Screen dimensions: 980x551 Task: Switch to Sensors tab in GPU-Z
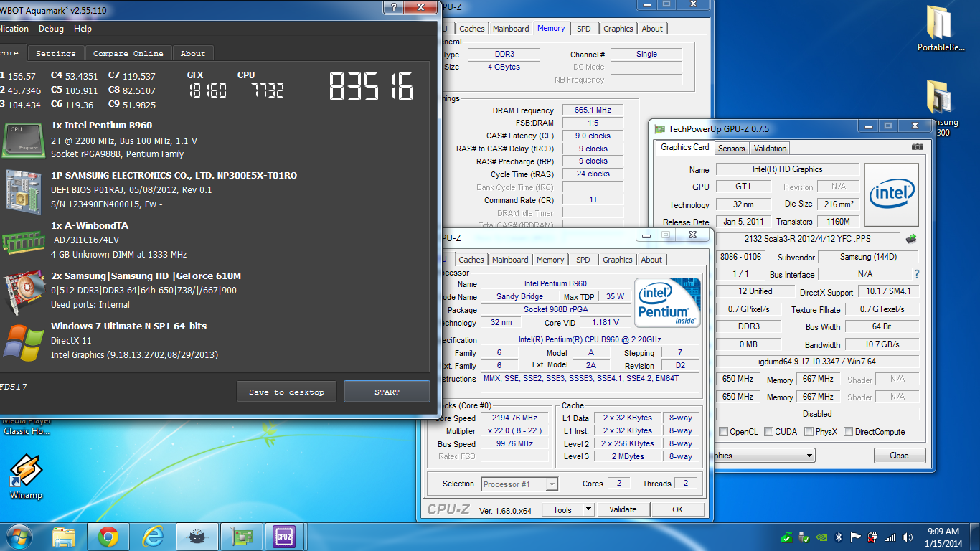pos(731,149)
